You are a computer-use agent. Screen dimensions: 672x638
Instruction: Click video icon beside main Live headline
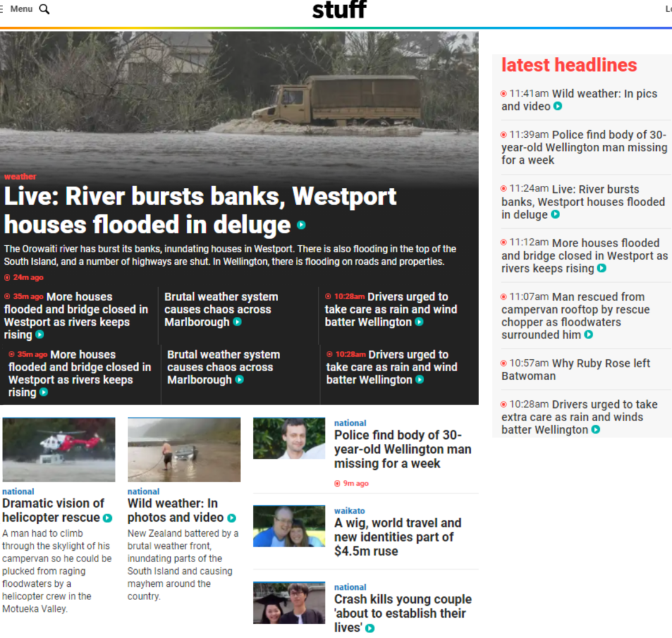point(302,225)
